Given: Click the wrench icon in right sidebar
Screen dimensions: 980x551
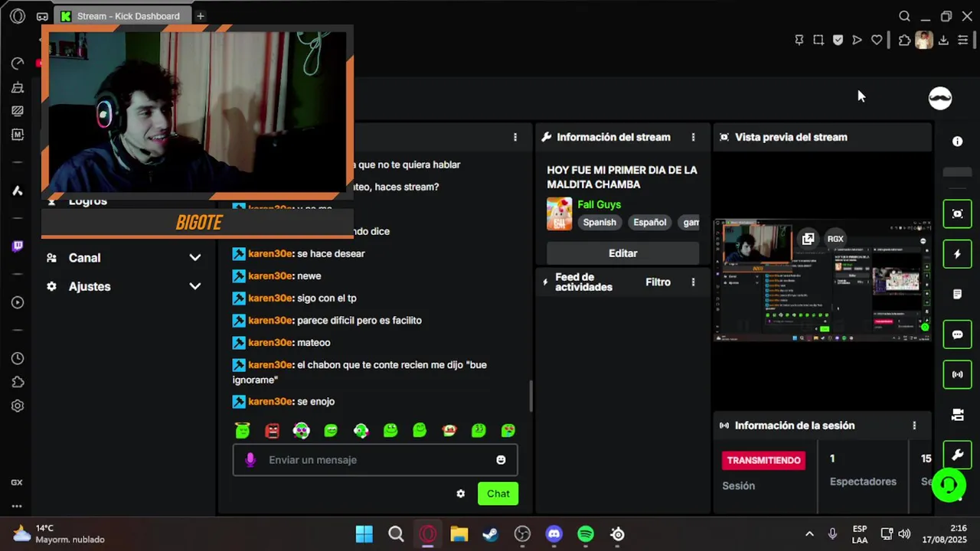Looking at the screenshot, I should (957, 455).
